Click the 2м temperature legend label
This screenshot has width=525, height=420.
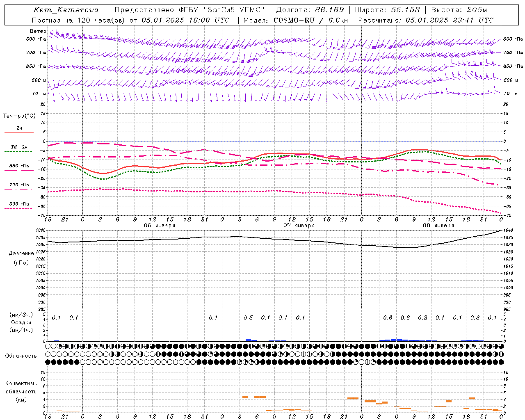(19, 128)
